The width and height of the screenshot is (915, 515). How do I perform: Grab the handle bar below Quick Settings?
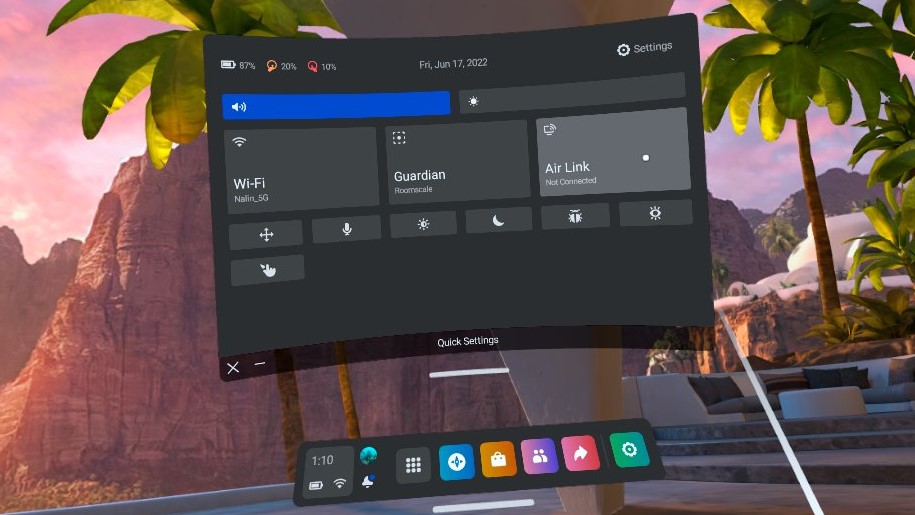(x=469, y=373)
